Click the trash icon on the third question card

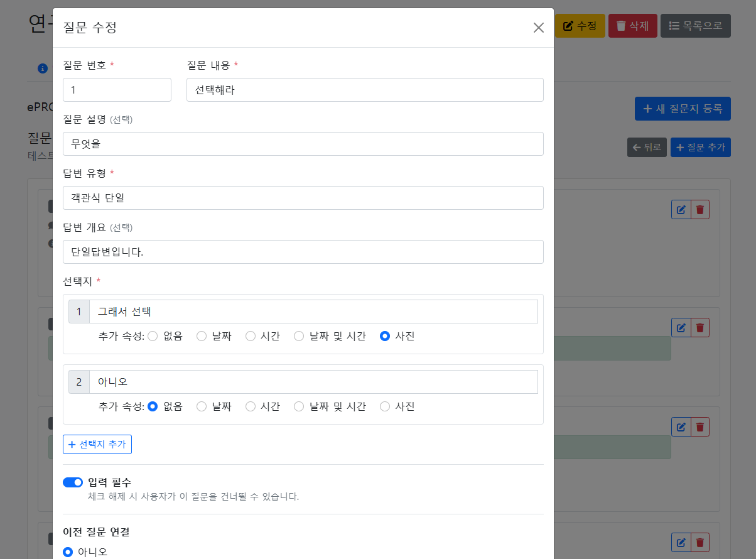coord(699,426)
